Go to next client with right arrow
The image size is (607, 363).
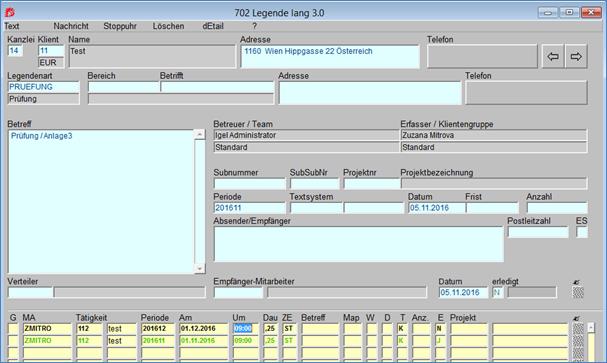576,57
